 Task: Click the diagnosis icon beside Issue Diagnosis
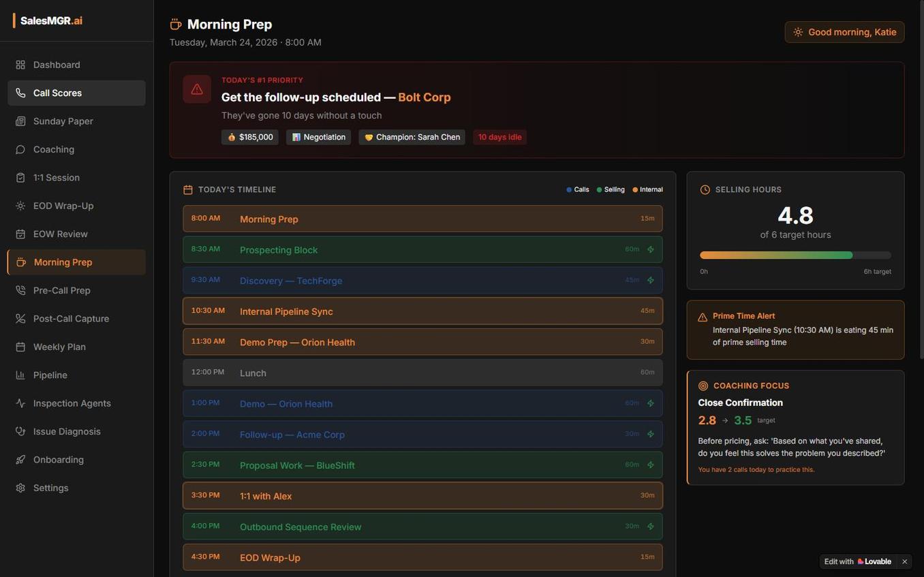point(20,432)
